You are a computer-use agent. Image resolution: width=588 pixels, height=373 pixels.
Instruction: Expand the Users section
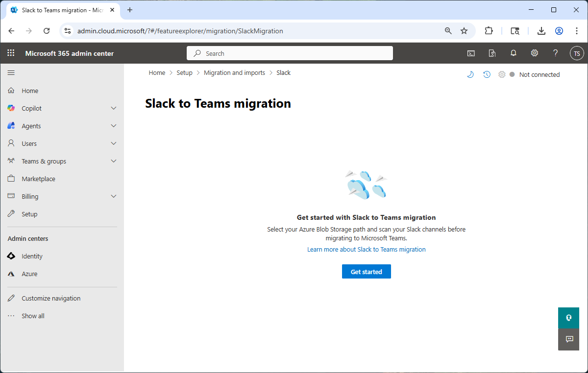[x=28, y=143]
